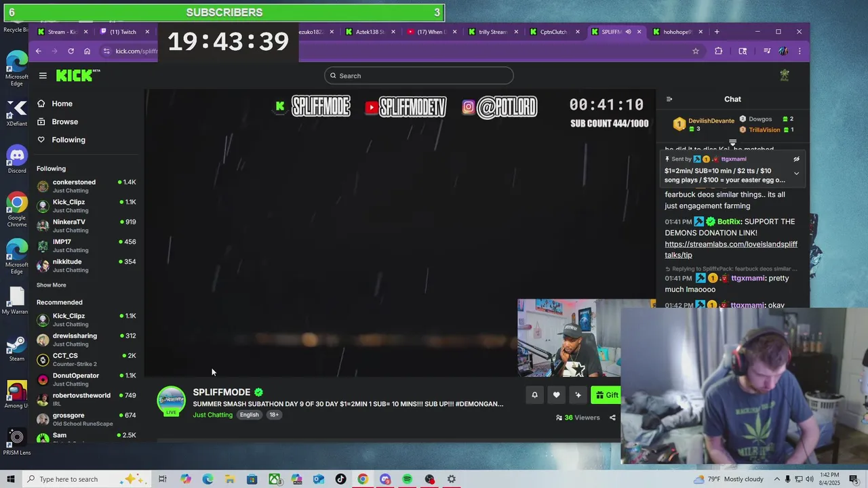This screenshot has width=868, height=488.
Task: Open a new browser tab
Action: tap(717, 32)
